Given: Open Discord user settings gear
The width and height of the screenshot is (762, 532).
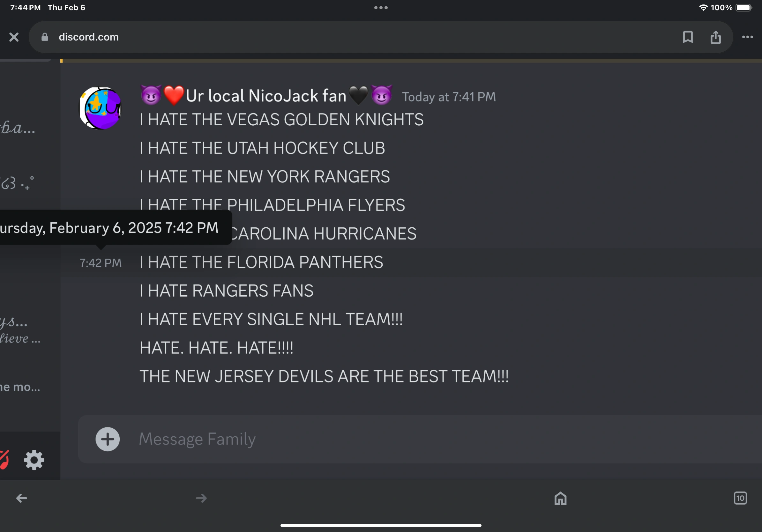Looking at the screenshot, I should point(34,460).
